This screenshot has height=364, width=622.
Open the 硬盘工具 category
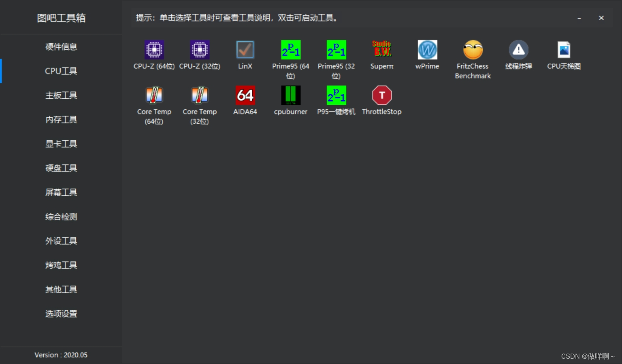click(61, 168)
